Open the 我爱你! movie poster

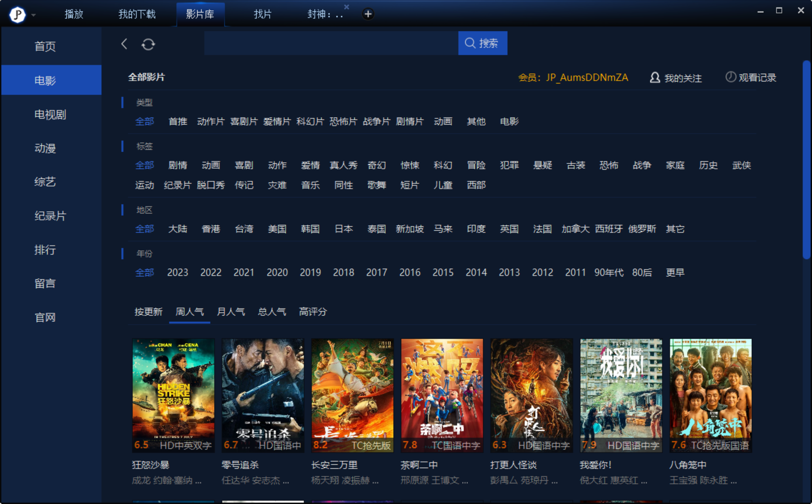[x=621, y=395]
